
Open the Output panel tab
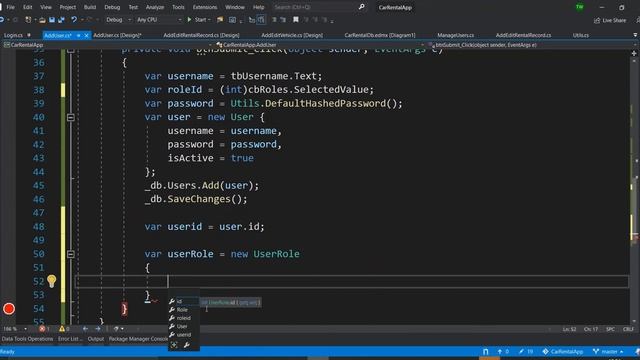(96, 339)
